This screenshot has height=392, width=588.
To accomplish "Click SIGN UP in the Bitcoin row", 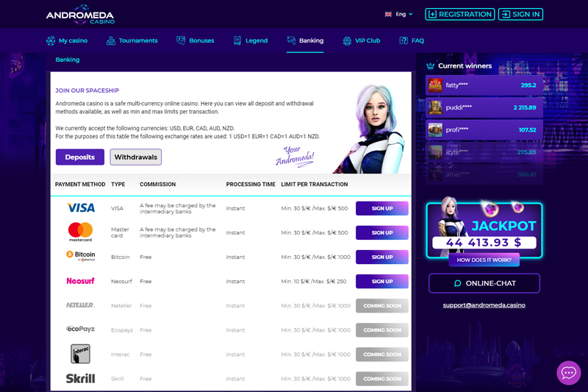I will coord(382,257).
